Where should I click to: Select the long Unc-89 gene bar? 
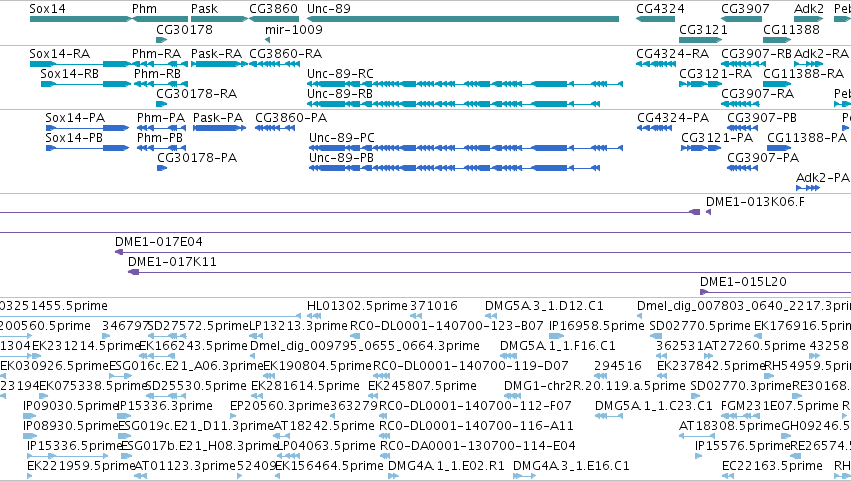point(462,19)
